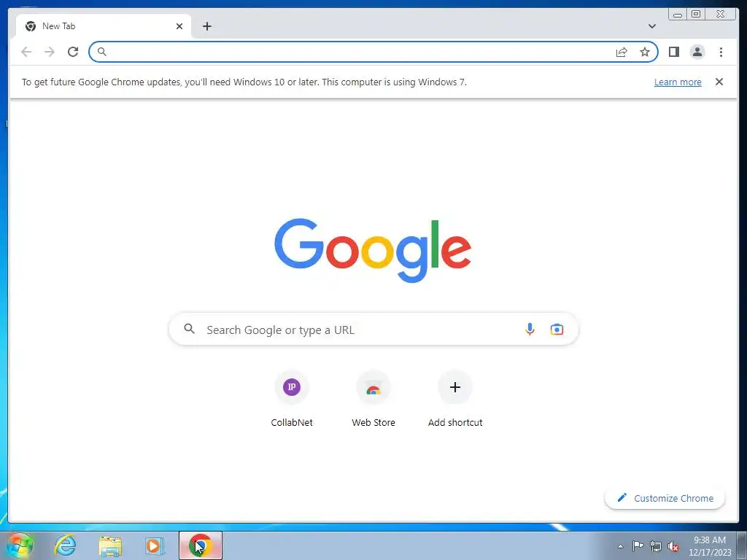Open the tab search chevron
Screen dimensions: 747x560
tap(652, 26)
